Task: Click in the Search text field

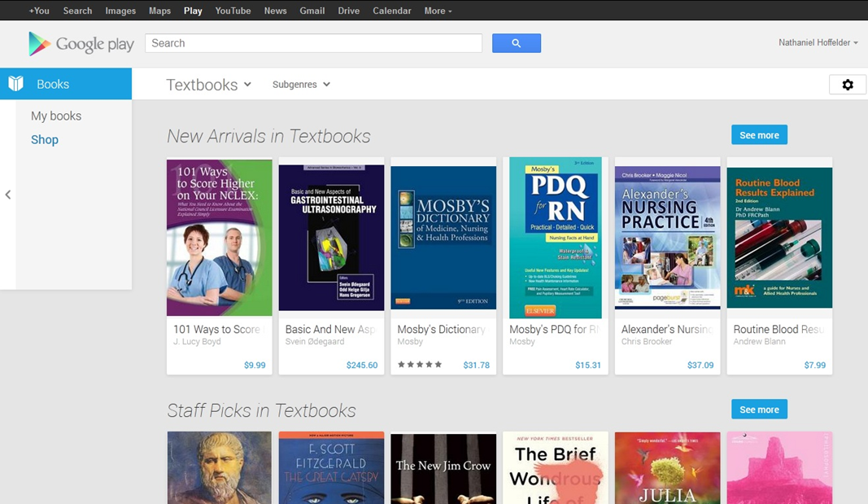Action: [313, 43]
